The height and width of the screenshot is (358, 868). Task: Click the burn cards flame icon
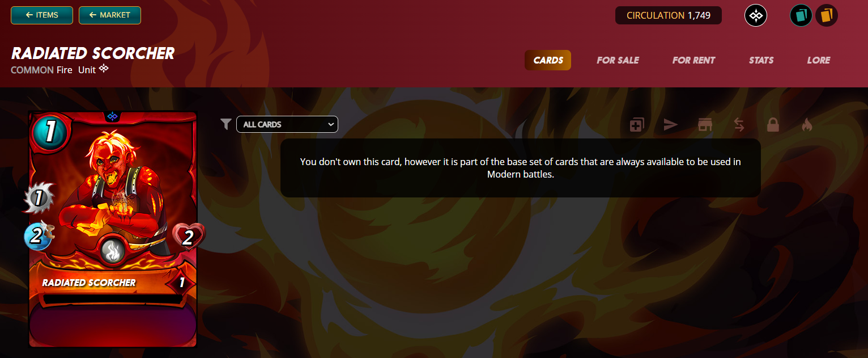[x=807, y=125]
